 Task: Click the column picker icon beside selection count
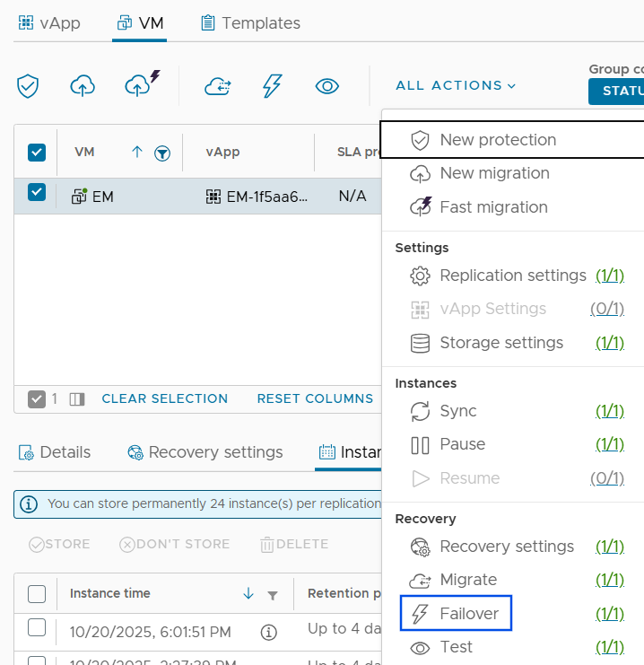click(x=76, y=398)
